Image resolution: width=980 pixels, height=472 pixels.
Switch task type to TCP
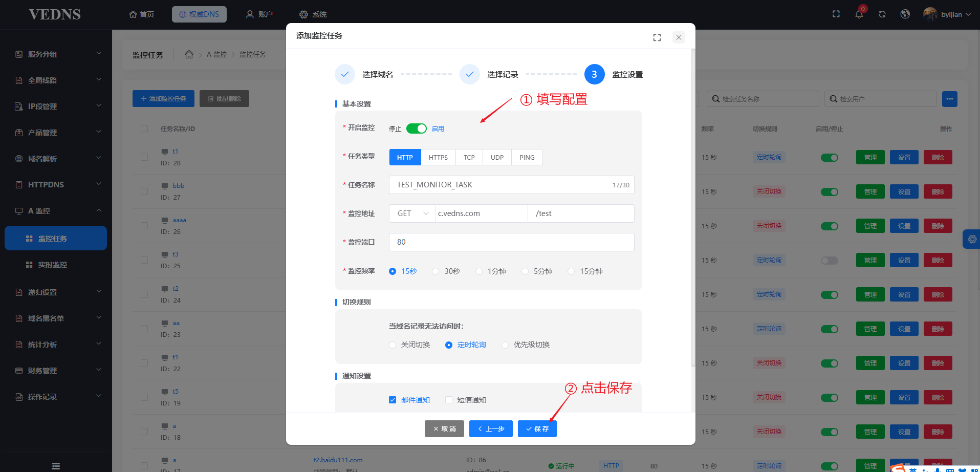469,157
